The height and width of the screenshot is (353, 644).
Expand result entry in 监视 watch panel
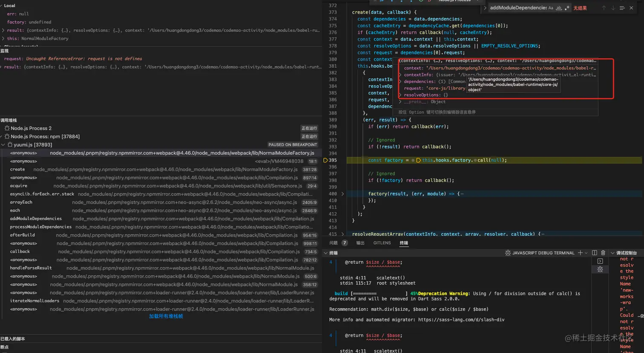(x=2, y=67)
